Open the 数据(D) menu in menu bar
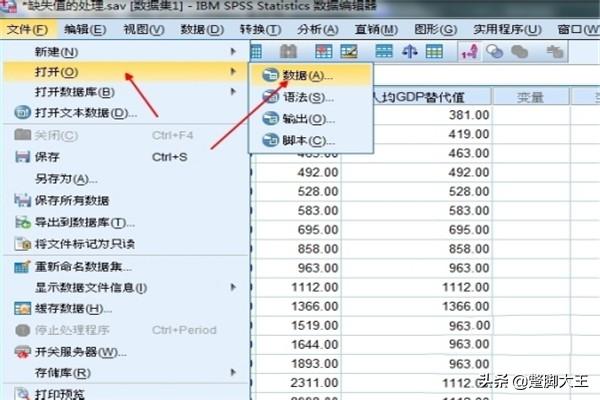 (202, 29)
